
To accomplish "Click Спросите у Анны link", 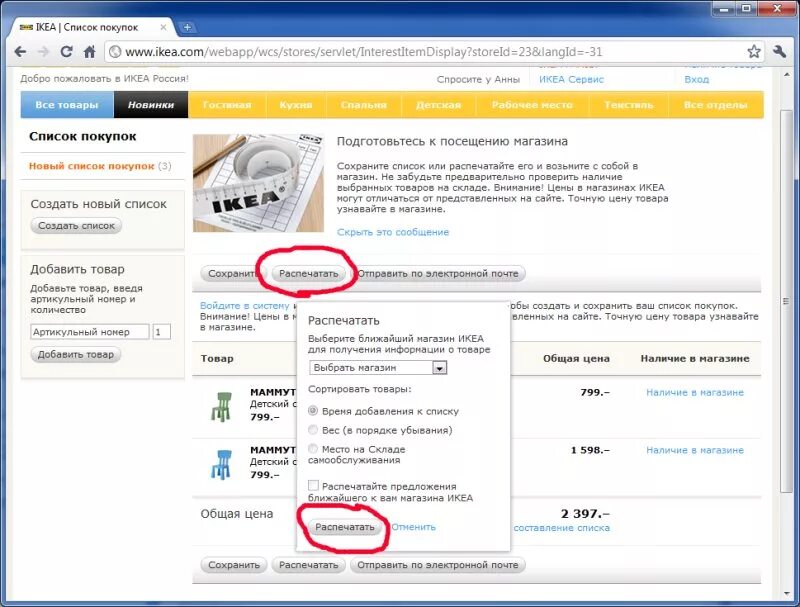I will 478,79.
